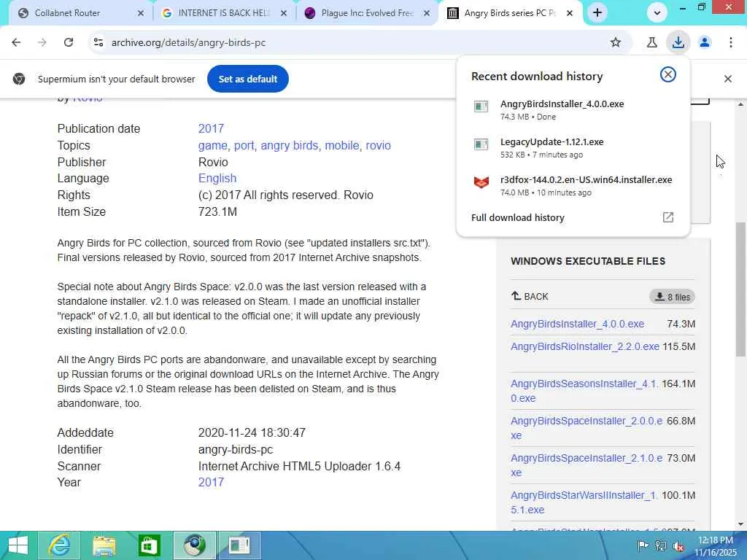
Task: Open the English language link
Action: click(x=217, y=178)
